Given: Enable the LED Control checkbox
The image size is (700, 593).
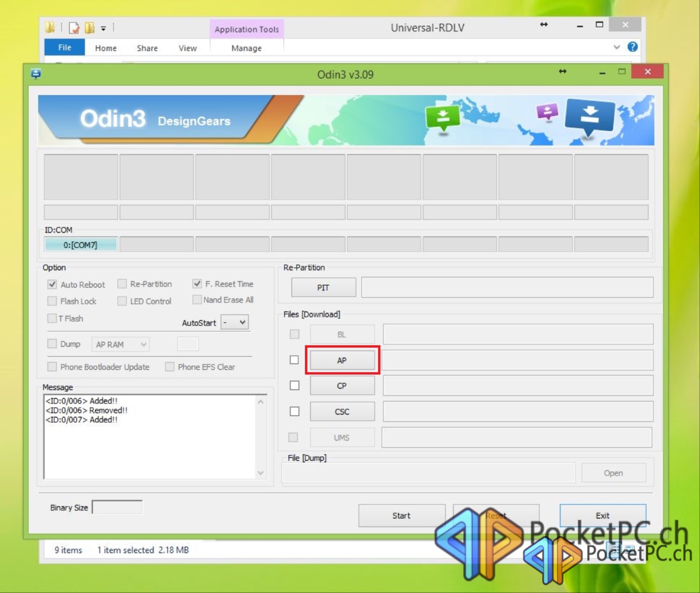Looking at the screenshot, I should click(122, 301).
